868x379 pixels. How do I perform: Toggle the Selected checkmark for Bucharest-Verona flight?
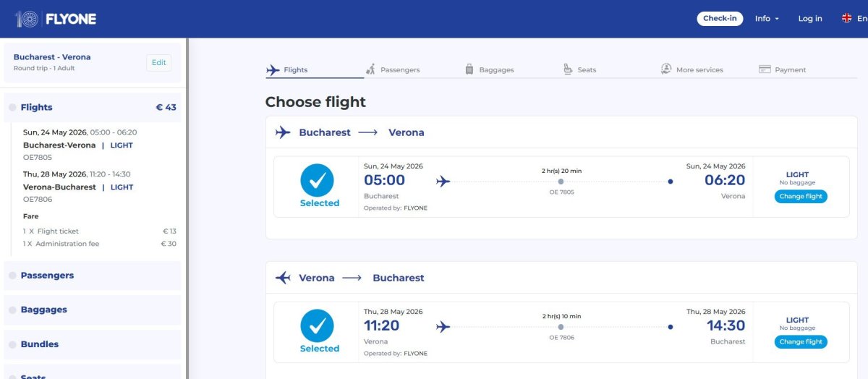pyautogui.click(x=317, y=181)
